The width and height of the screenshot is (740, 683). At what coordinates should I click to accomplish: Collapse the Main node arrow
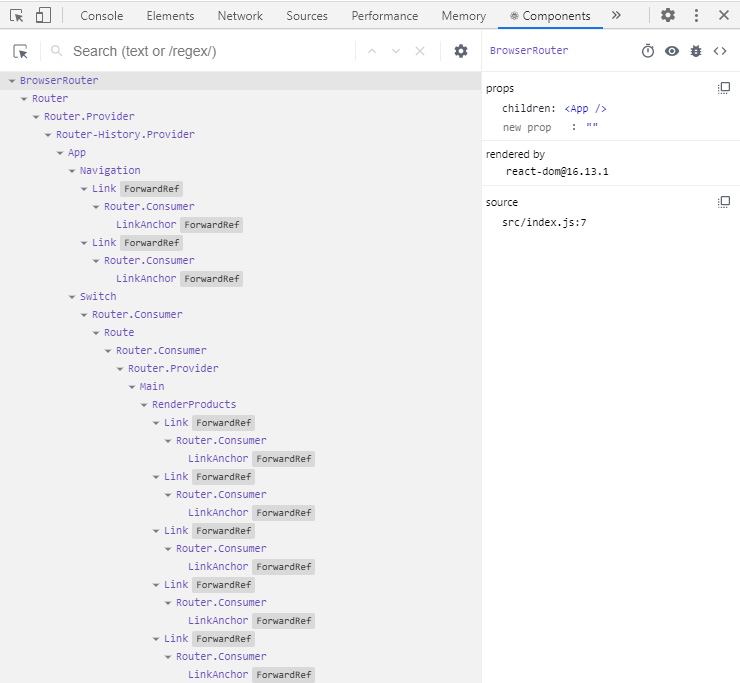pyautogui.click(x=132, y=387)
